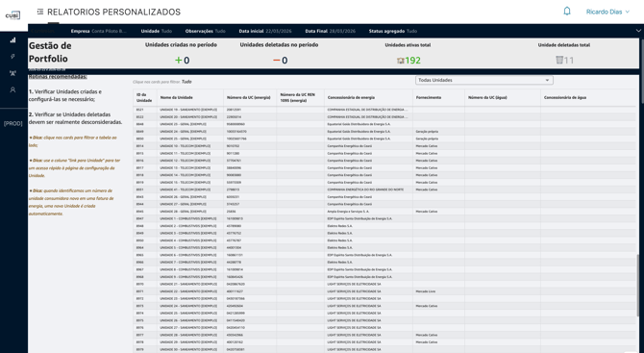This screenshot has height=353, width=644.
Task: Click the red minus on Unidades deletadas card
Action: (277, 61)
